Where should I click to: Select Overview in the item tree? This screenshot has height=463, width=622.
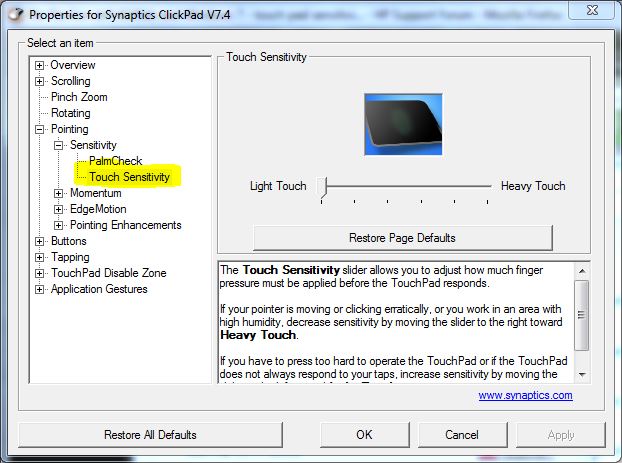pos(73,65)
